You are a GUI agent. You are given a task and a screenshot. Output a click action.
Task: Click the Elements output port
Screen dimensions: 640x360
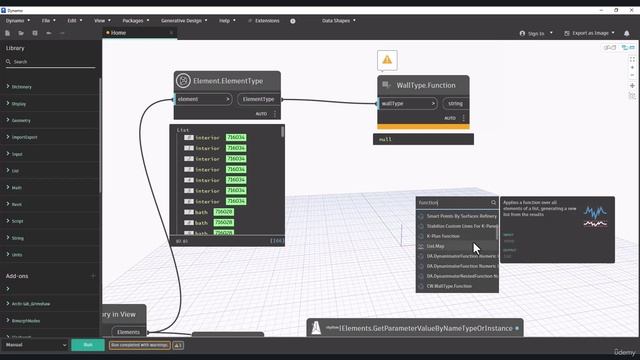pos(129,332)
